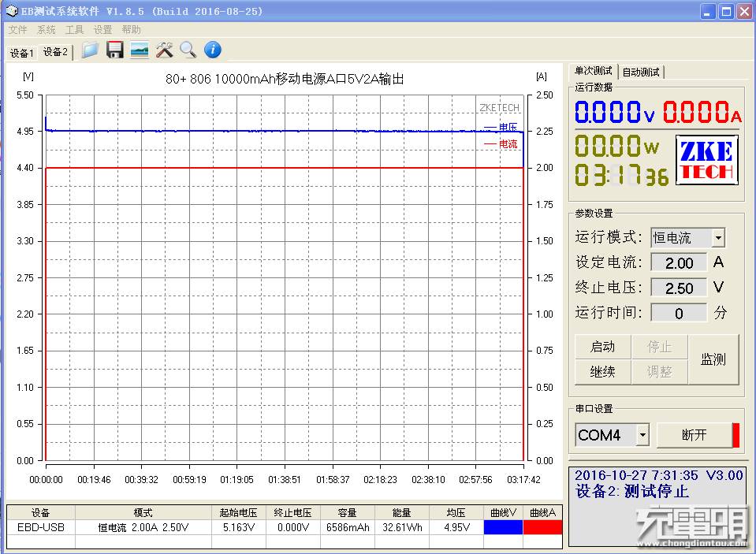This screenshot has width=756, height=554.
Task: Click the 32.61Wh energy cell
Action: 402,527
